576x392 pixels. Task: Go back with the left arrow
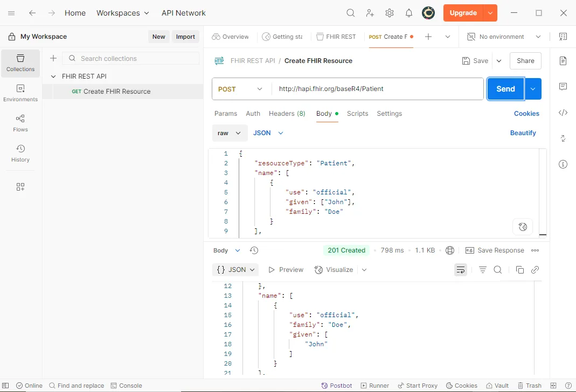click(32, 13)
